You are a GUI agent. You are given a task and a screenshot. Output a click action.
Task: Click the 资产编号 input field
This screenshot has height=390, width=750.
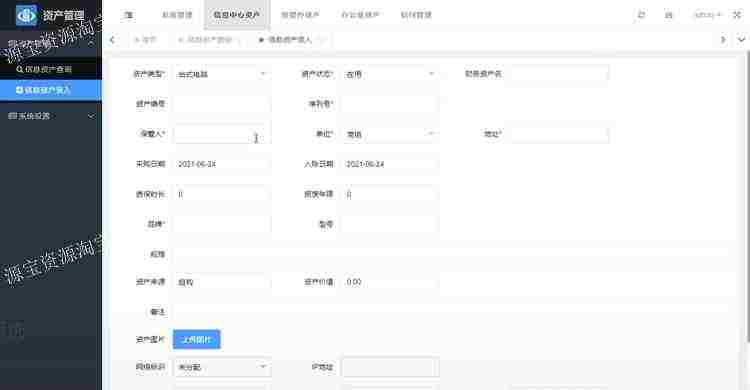tap(221, 104)
